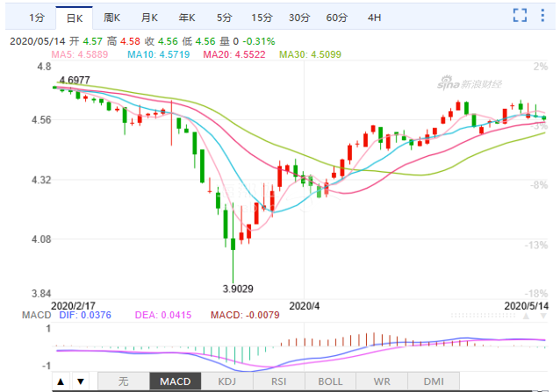Select the 5分 interval tab
The height and width of the screenshot is (392, 560).
[x=225, y=18]
